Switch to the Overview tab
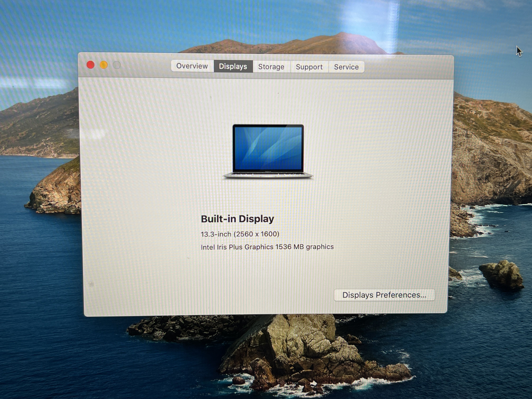 coord(192,66)
